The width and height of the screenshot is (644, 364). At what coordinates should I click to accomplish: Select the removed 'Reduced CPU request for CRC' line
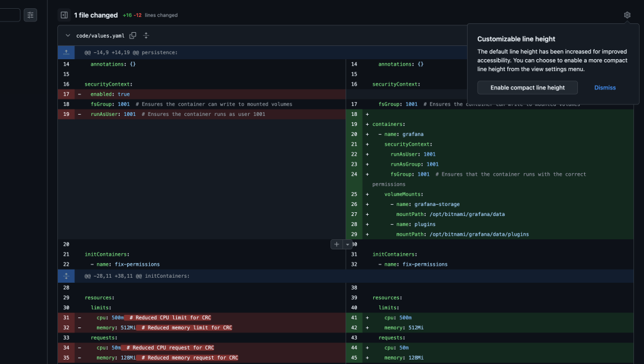[155, 348]
